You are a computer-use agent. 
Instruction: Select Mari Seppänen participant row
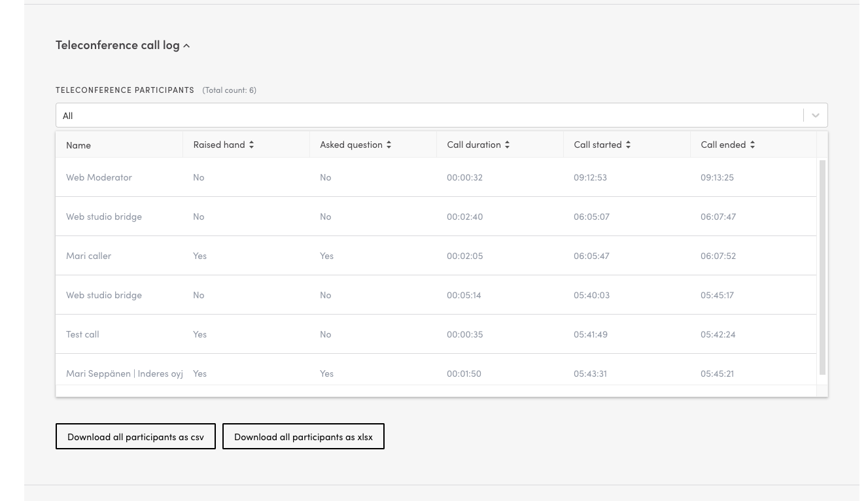(124, 373)
